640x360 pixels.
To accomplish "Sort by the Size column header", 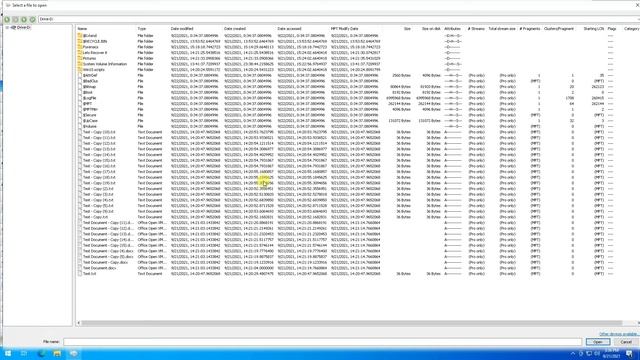I will [407, 29].
